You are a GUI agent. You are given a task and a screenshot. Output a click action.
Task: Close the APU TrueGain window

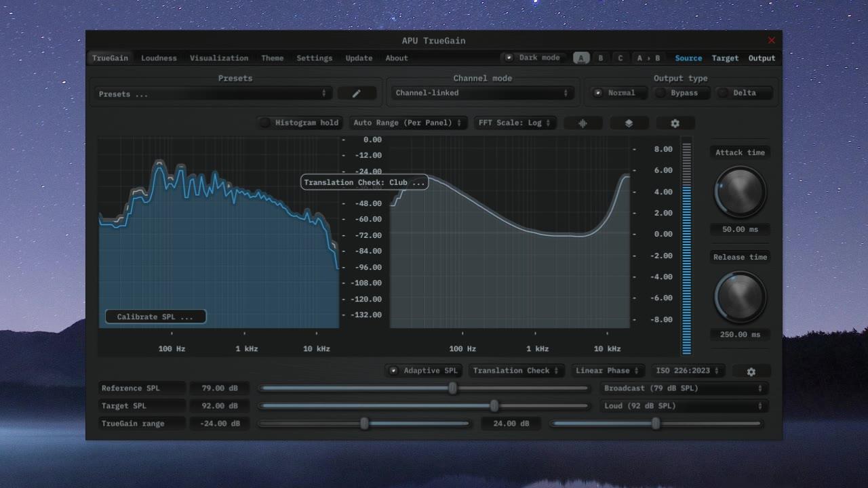tap(771, 41)
